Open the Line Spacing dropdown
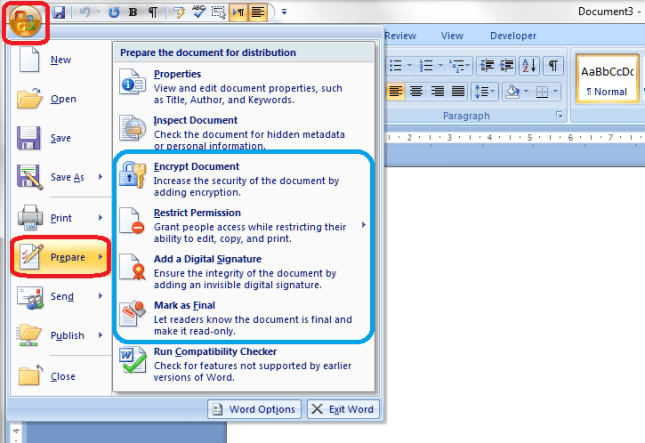 [x=484, y=91]
